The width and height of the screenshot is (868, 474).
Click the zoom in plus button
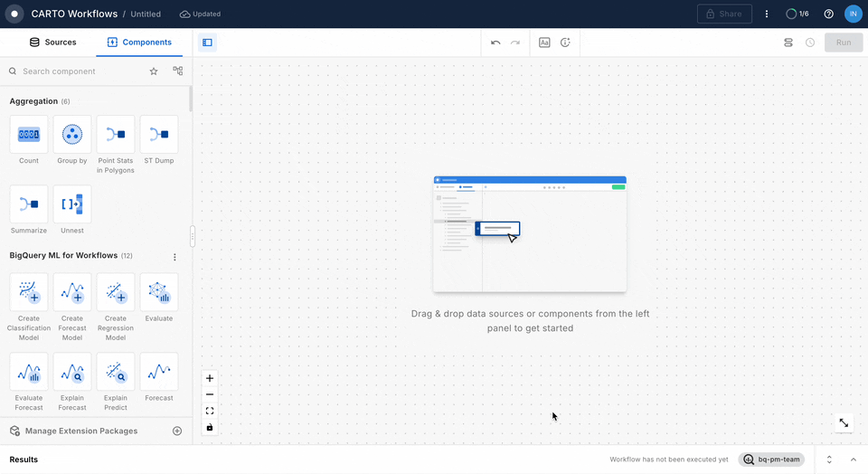210,379
